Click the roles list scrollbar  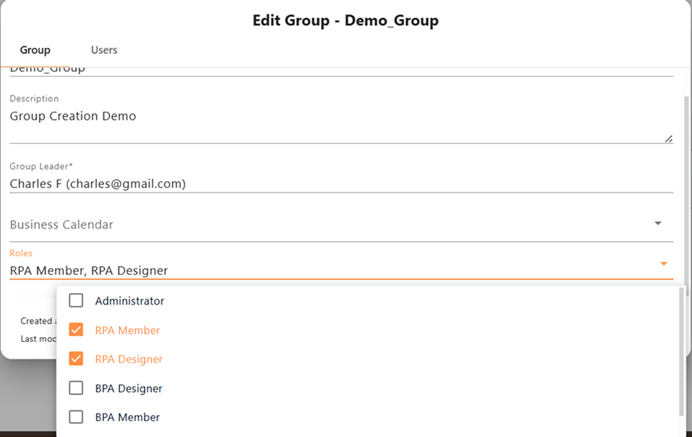[683, 340]
